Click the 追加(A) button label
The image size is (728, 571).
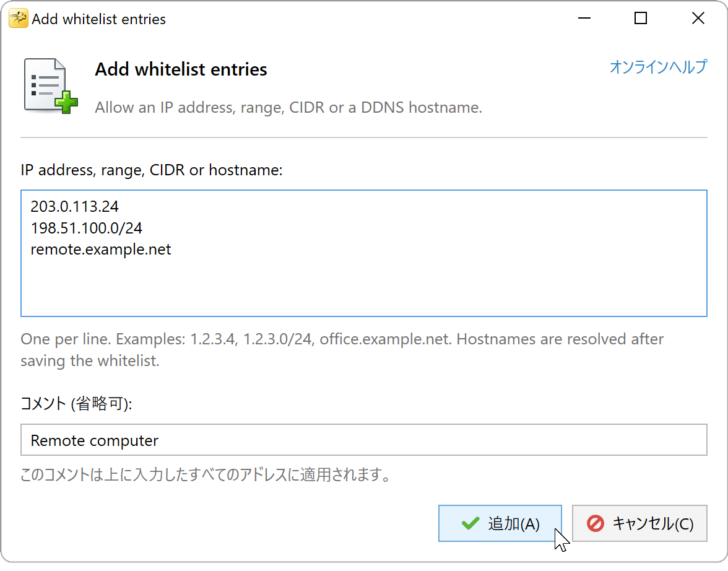[x=514, y=523]
